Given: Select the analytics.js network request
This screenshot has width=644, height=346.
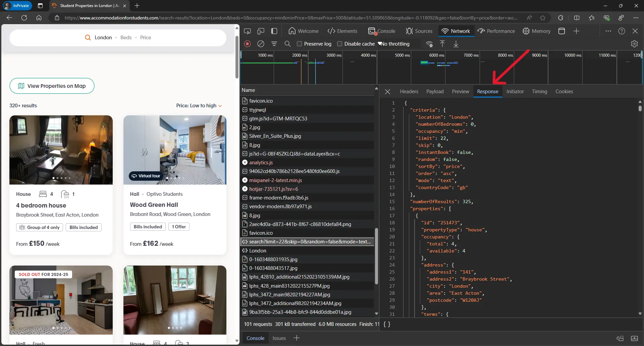Looking at the screenshot, I should coord(262,162).
